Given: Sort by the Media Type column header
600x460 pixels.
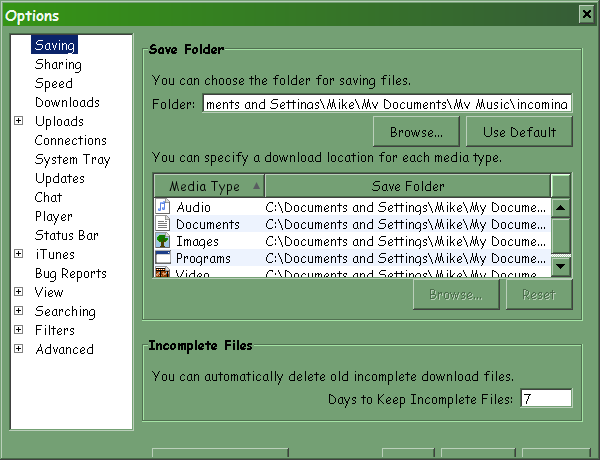Looking at the screenshot, I should (209, 186).
